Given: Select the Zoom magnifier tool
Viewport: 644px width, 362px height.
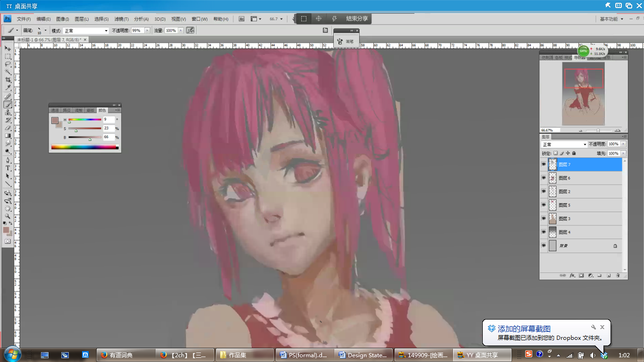Looking at the screenshot, I should (x=8, y=216).
